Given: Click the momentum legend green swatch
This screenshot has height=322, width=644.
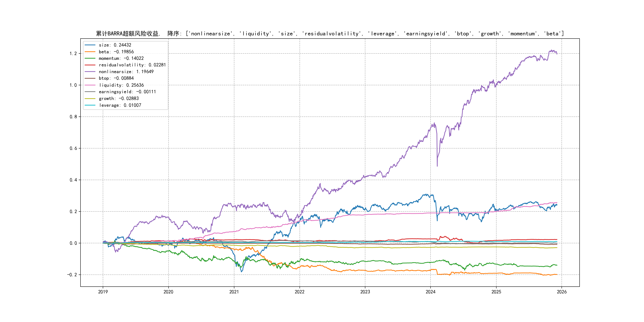Looking at the screenshot, I should click(x=90, y=58).
